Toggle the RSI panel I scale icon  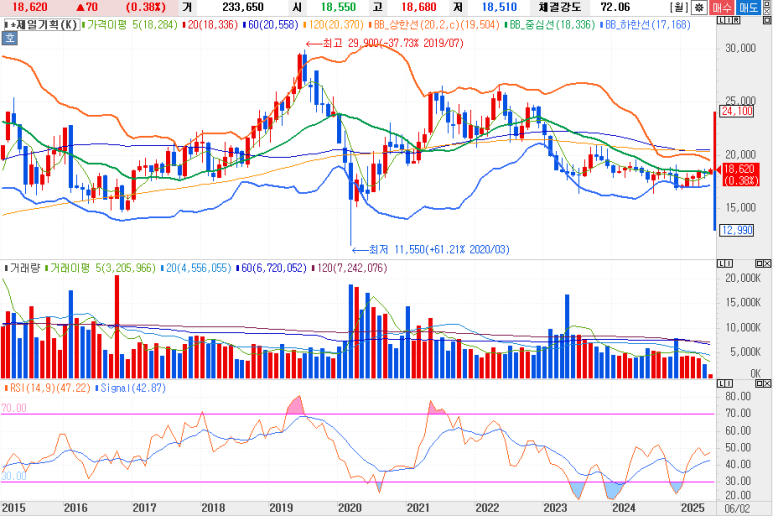pos(729,383)
